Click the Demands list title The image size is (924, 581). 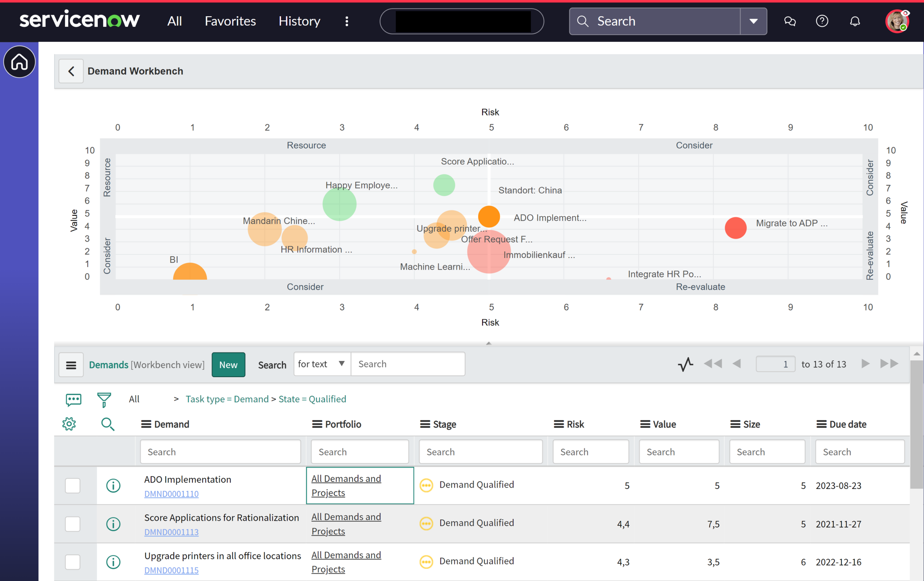pyautogui.click(x=109, y=365)
